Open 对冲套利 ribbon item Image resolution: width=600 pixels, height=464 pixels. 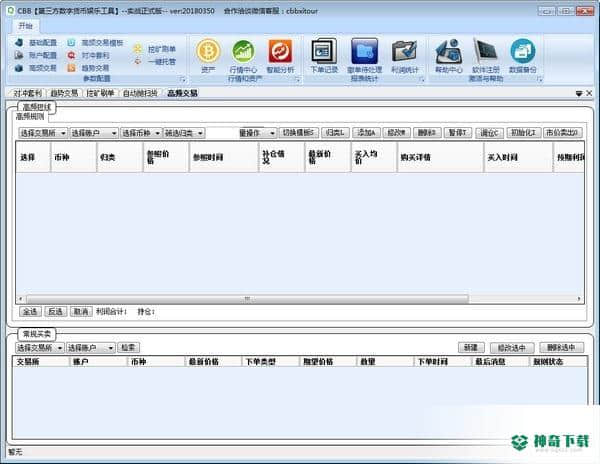(x=88, y=55)
